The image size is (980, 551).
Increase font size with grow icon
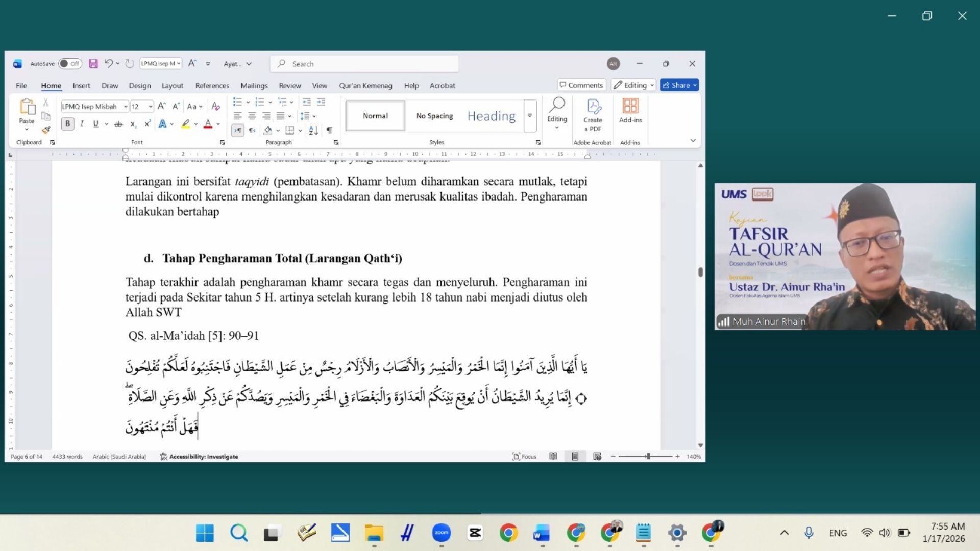(x=161, y=106)
